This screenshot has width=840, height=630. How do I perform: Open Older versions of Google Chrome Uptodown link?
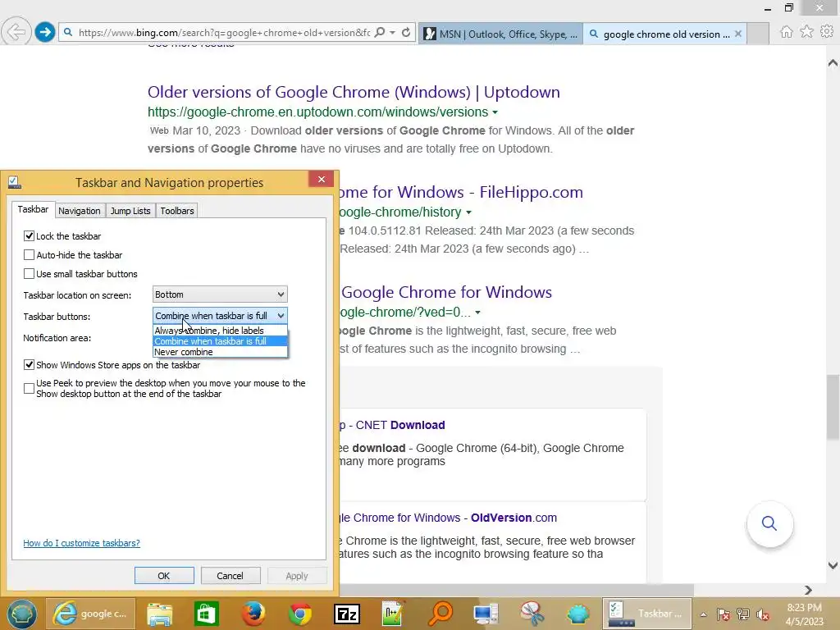354,92
